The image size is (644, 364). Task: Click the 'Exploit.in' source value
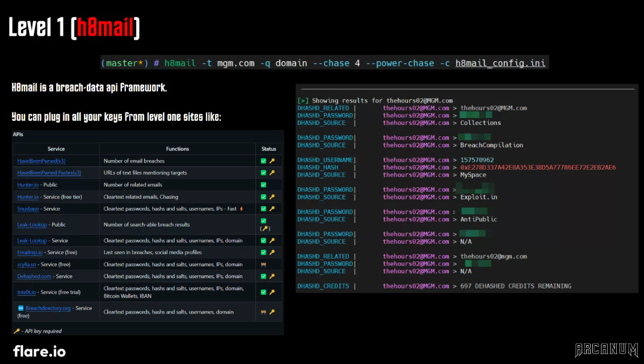[x=478, y=197]
